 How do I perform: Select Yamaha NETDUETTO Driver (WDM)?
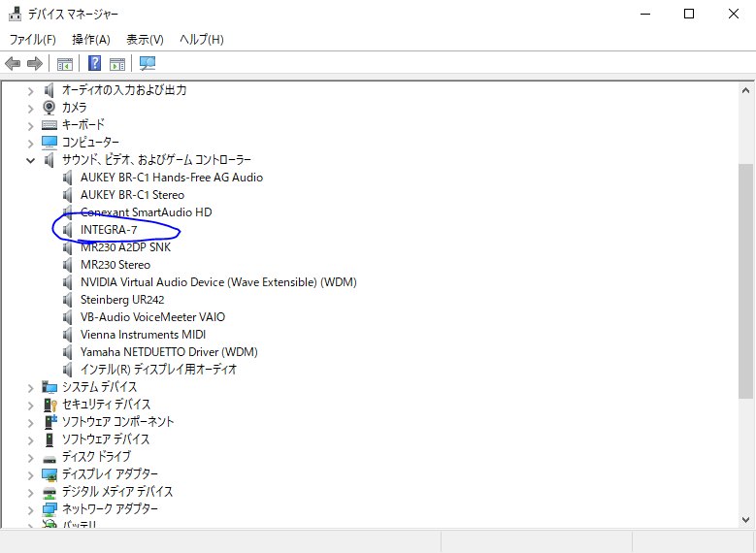point(169,352)
